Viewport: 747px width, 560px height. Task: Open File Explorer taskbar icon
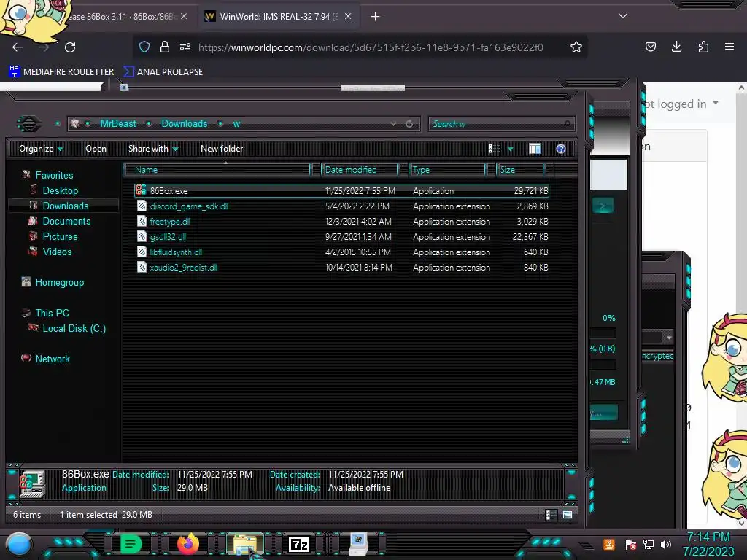tap(245, 544)
